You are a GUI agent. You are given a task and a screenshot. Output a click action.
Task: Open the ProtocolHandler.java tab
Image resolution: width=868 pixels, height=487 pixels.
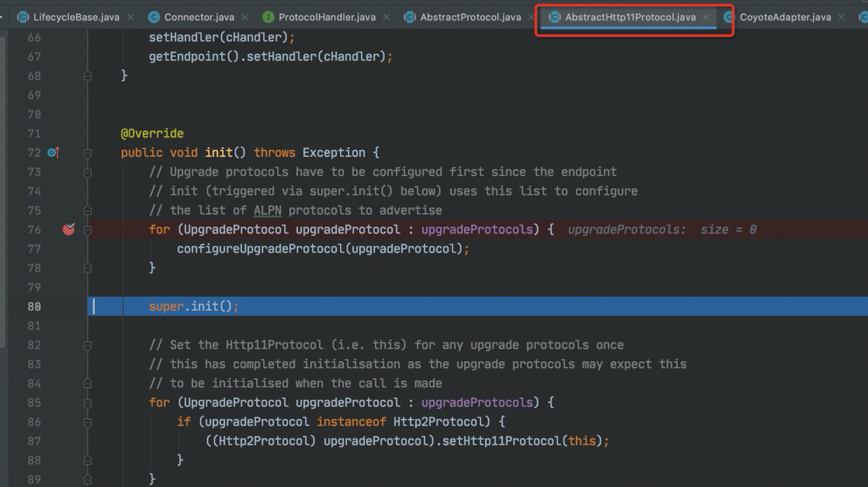(327, 17)
